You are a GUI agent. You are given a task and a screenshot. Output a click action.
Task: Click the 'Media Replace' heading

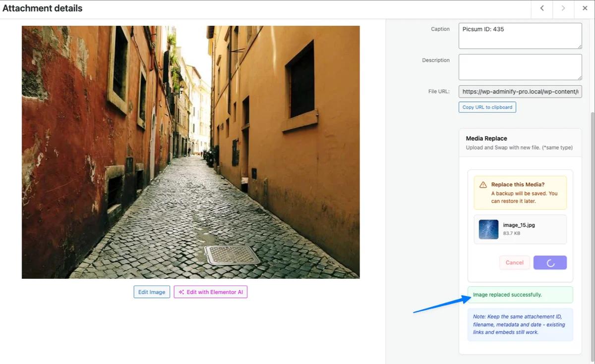click(x=486, y=139)
